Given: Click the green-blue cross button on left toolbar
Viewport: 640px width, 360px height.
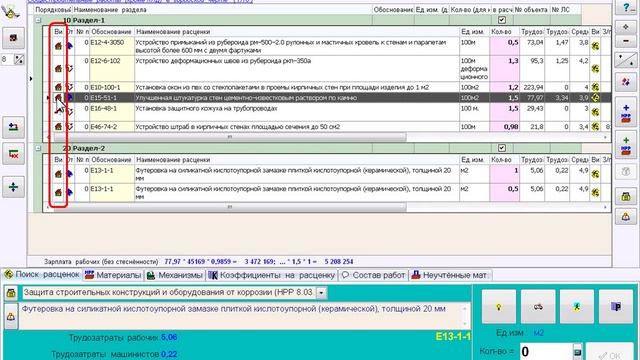Looking at the screenshot, I should [13, 187].
